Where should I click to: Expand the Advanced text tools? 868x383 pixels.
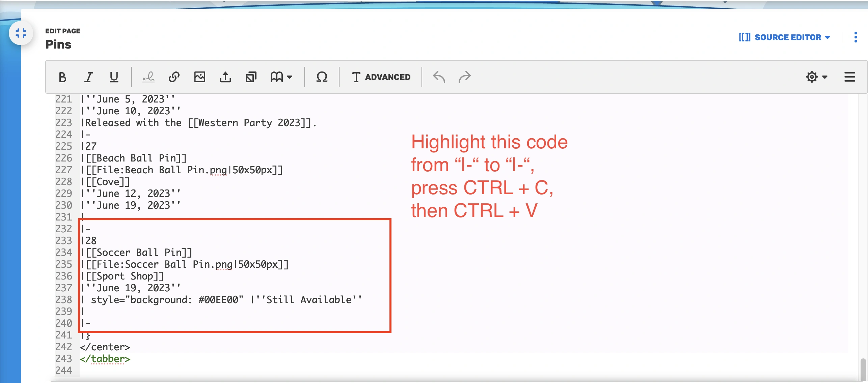[x=381, y=77]
